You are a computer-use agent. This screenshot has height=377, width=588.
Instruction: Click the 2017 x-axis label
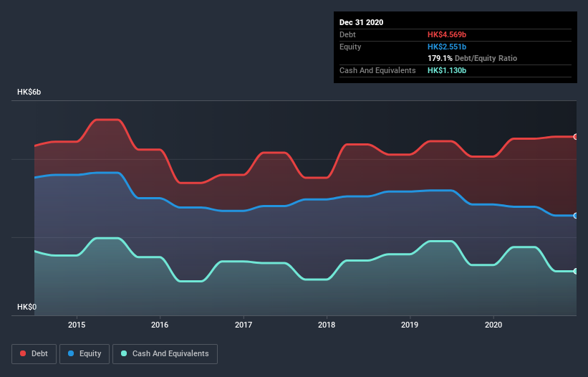point(244,325)
